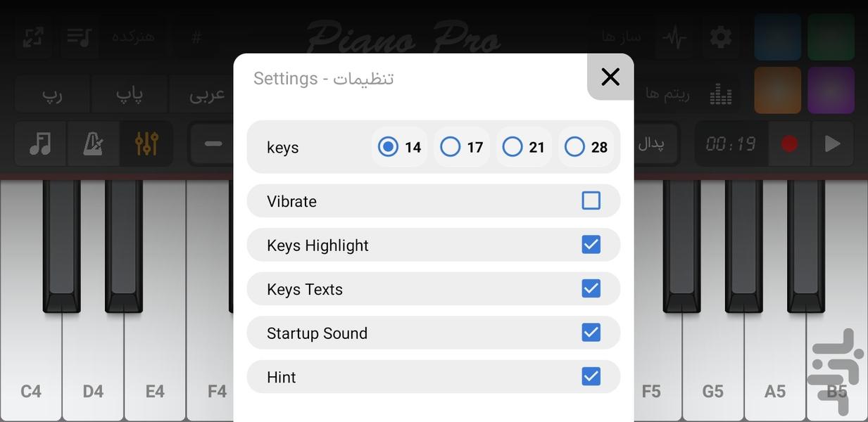Open the mixer sliders icon
This screenshot has width=868, height=422.
point(146,144)
